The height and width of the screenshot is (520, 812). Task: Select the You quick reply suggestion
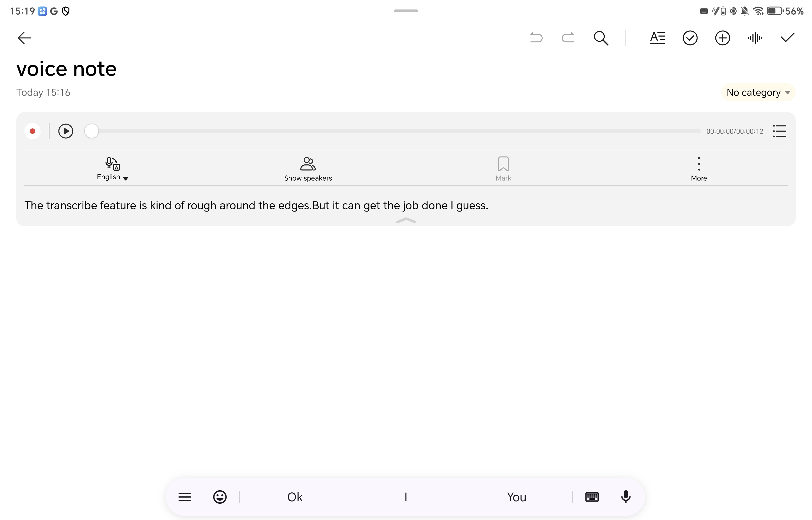[517, 496]
